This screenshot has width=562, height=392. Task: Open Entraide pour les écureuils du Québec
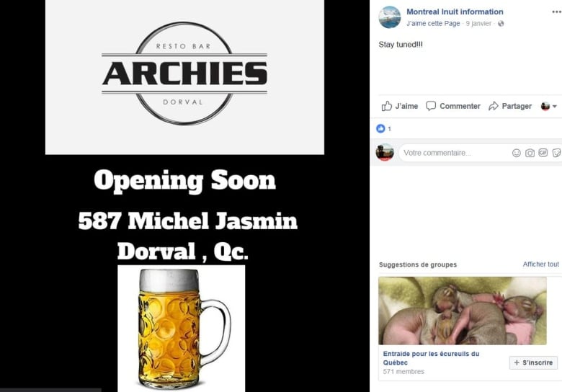pyautogui.click(x=431, y=358)
